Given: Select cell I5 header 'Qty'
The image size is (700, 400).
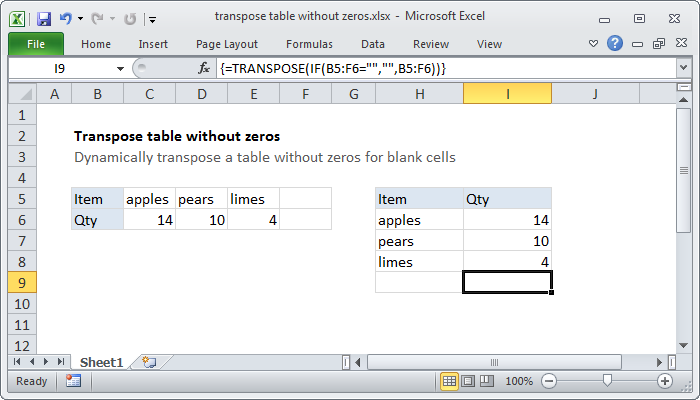Looking at the screenshot, I should 508,199.
